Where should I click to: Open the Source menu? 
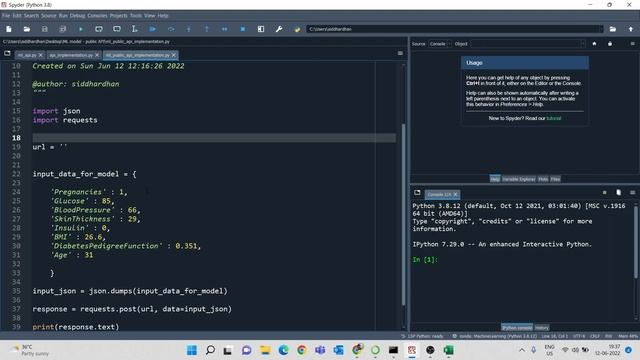[x=49, y=16]
